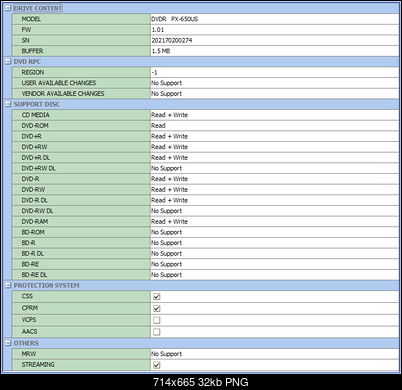The height and width of the screenshot is (390, 402).
Task: Select the DVD-R row label
Action: tap(30, 179)
